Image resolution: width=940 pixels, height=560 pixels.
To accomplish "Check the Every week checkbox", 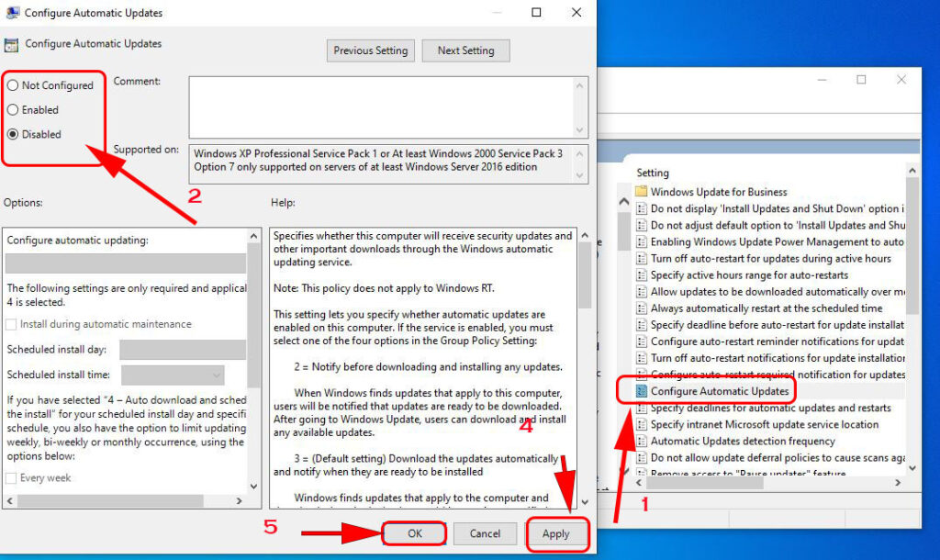I will click(x=12, y=477).
